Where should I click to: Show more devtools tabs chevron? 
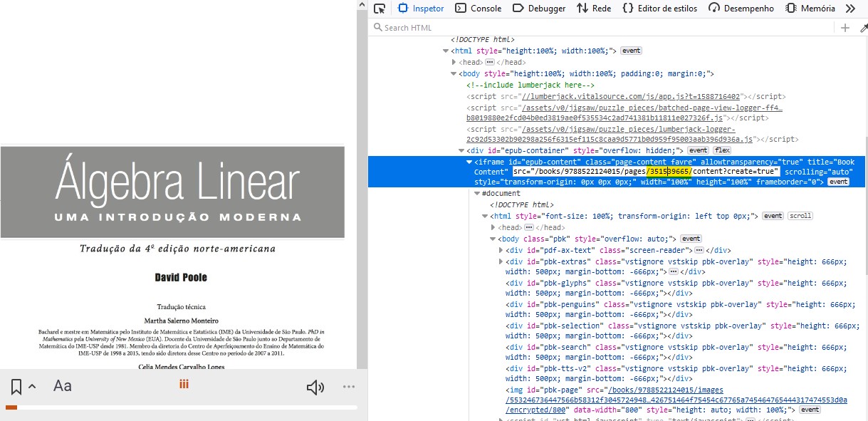[850, 9]
